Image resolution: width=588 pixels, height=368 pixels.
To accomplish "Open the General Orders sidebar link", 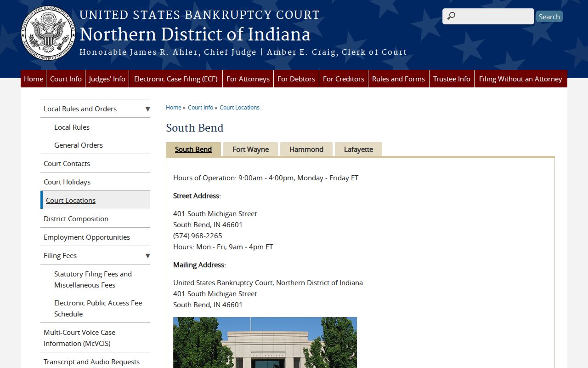I will [79, 145].
